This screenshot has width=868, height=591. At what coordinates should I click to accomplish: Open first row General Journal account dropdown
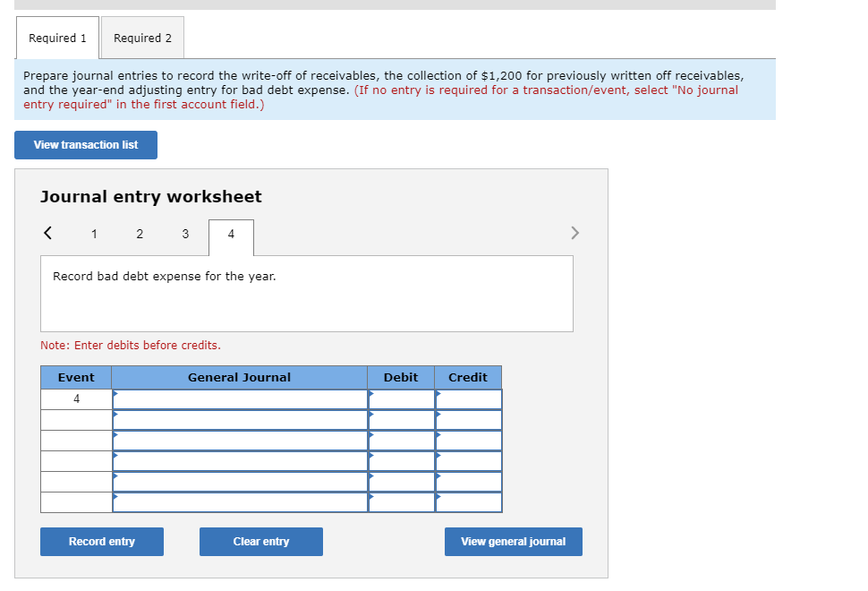pyautogui.click(x=240, y=399)
